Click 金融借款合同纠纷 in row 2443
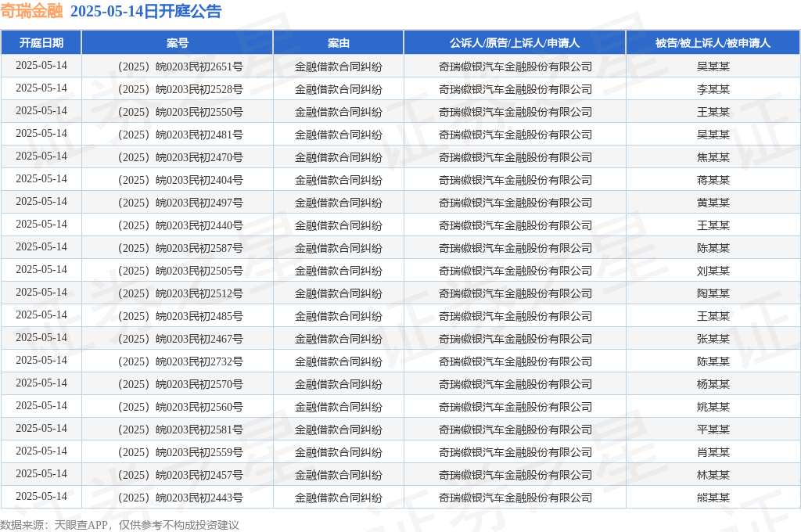This screenshot has width=801, height=532. pos(338,498)
